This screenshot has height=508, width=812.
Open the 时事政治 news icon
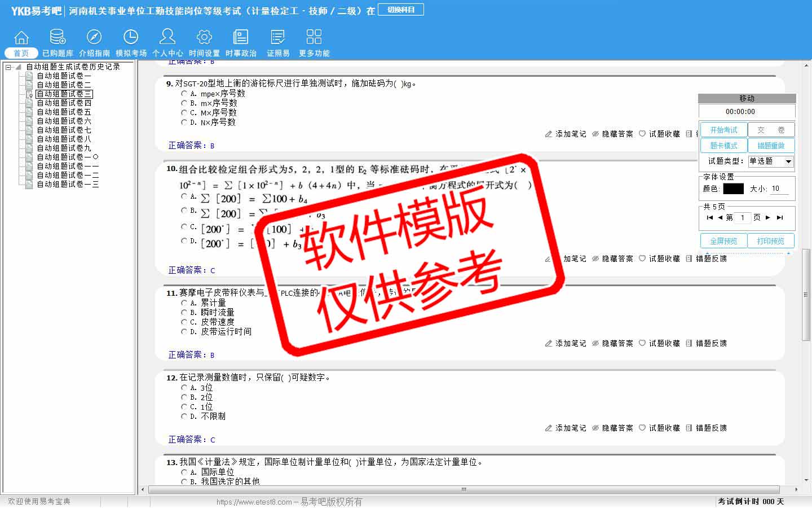241,37
